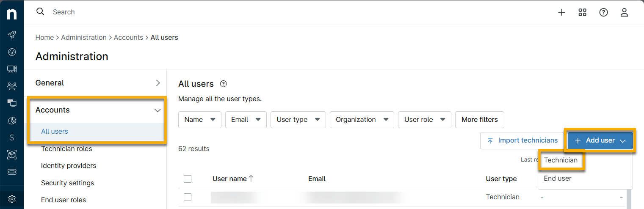Open the User type filter dropdown
The height and width of the screenshot is (209, 644).
coord(298,120)
